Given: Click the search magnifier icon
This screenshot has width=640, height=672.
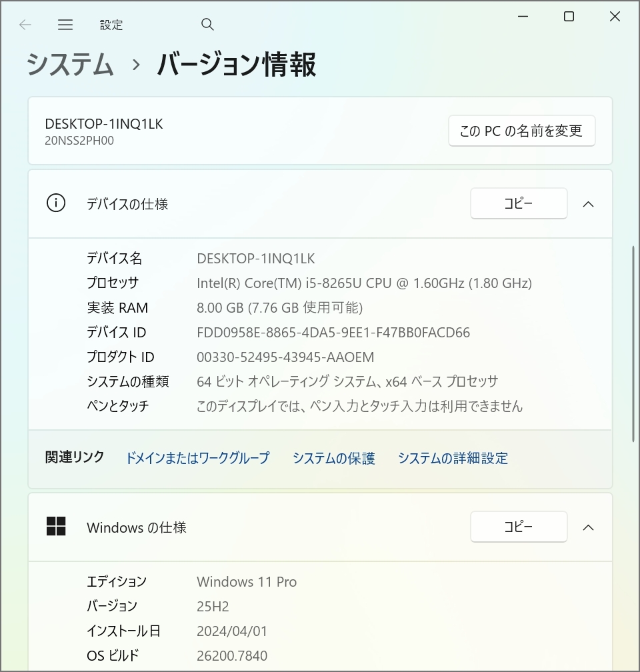Looking at the screenshot, I should 207,24.
